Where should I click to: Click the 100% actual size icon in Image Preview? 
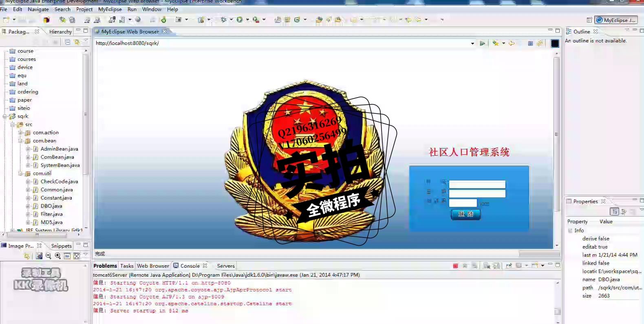(67, 256)
